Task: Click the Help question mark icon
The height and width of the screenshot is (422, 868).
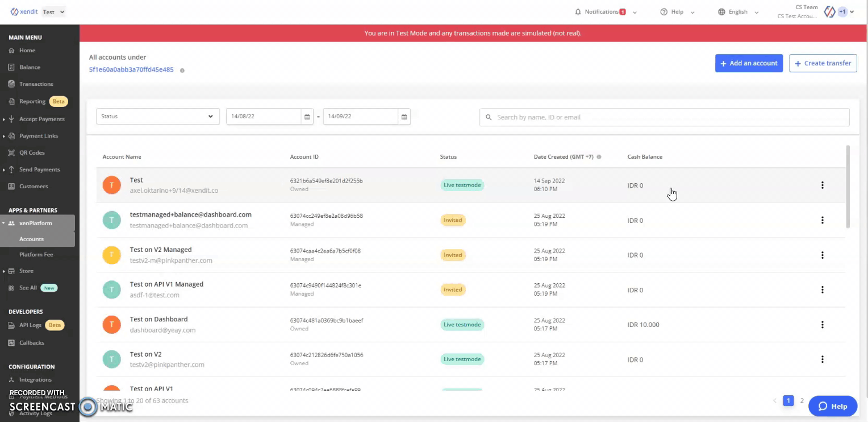Action: (663, 12)
